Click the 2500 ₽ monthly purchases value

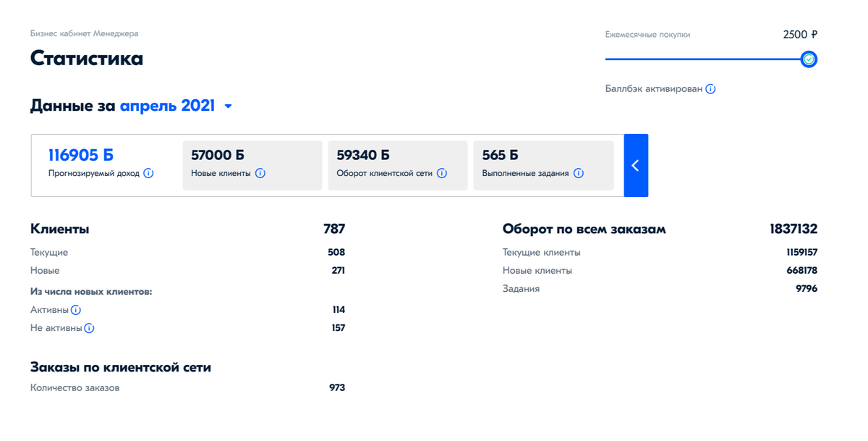tap(800, 34)
